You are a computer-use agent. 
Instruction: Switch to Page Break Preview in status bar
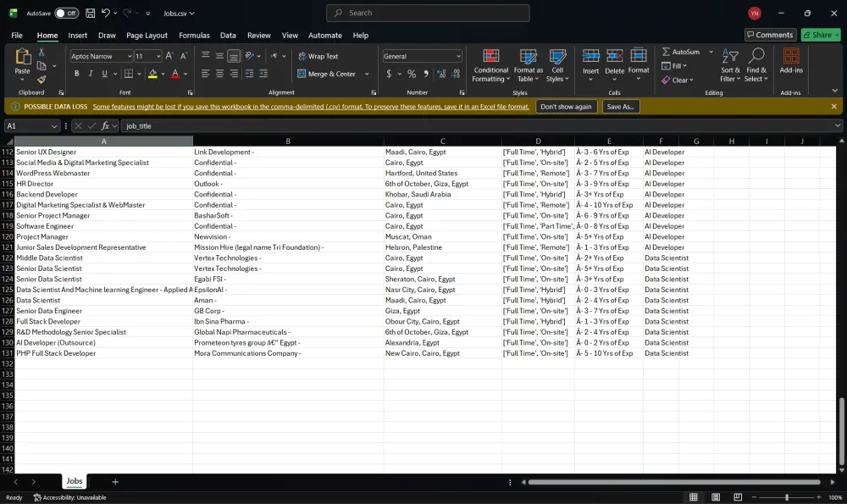pyautogui.click(x=738, y=497)
